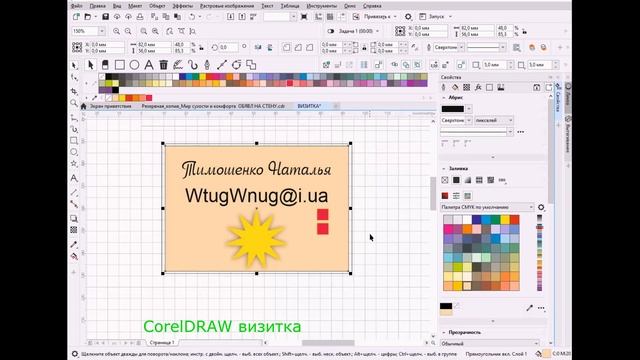Choose Uniform Fill type in the Fill section

click(x=456, y=180)
